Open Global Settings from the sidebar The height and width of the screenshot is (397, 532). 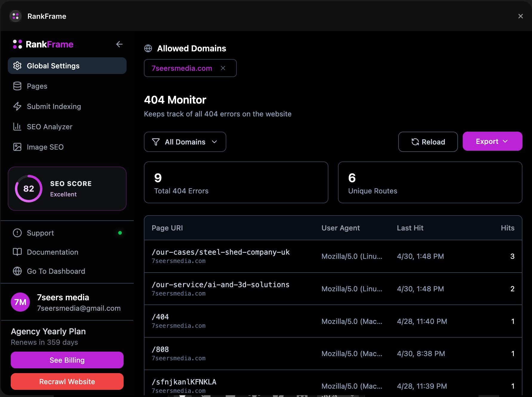(x=53, y=66)
